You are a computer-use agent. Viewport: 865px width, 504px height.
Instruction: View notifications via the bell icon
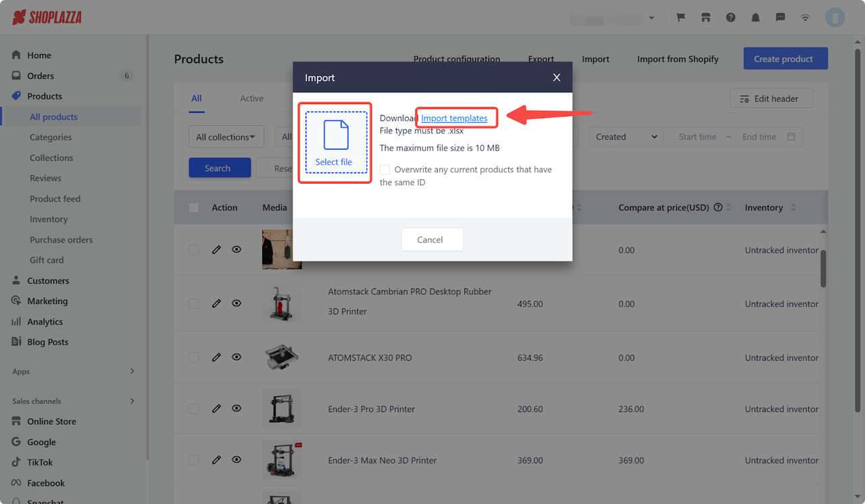756,17
